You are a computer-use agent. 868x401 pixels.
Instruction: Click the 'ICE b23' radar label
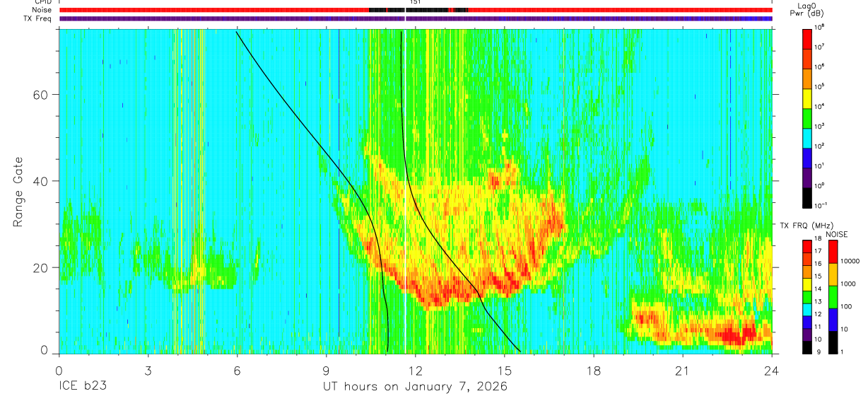point(83,387)
